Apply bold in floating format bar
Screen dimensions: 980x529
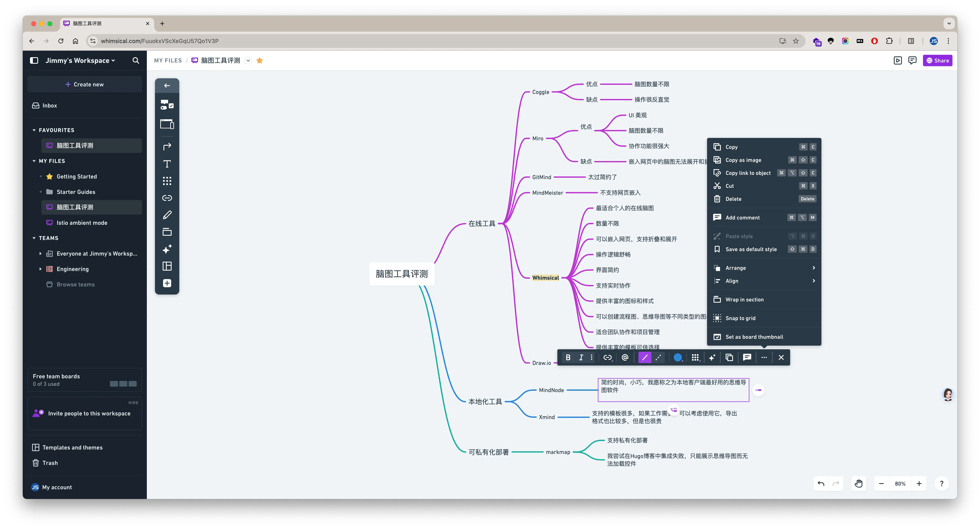[x=568, y=357]
